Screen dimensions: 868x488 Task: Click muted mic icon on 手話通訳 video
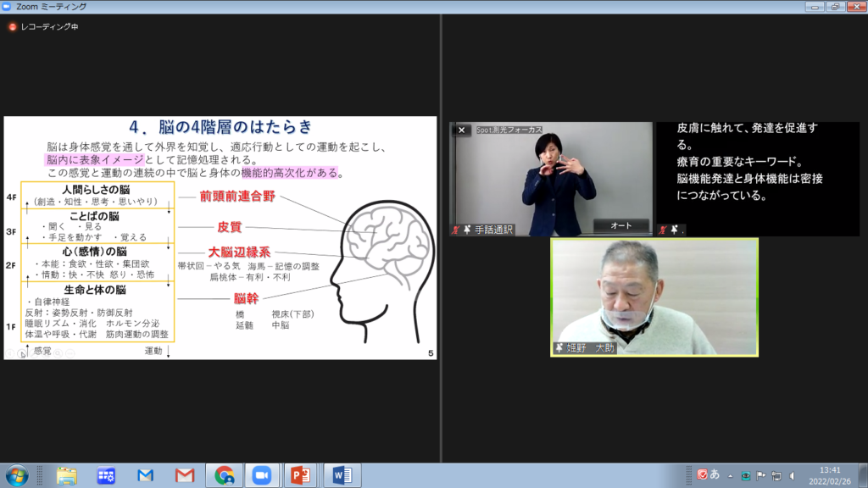[456, 230]
